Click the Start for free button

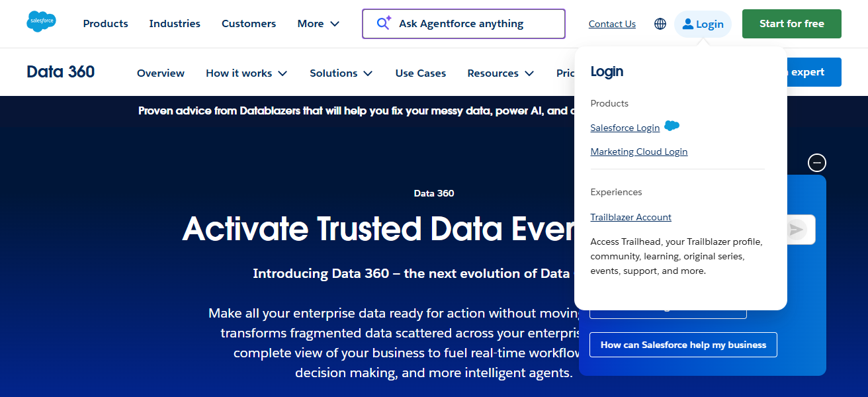coord(792,24)
